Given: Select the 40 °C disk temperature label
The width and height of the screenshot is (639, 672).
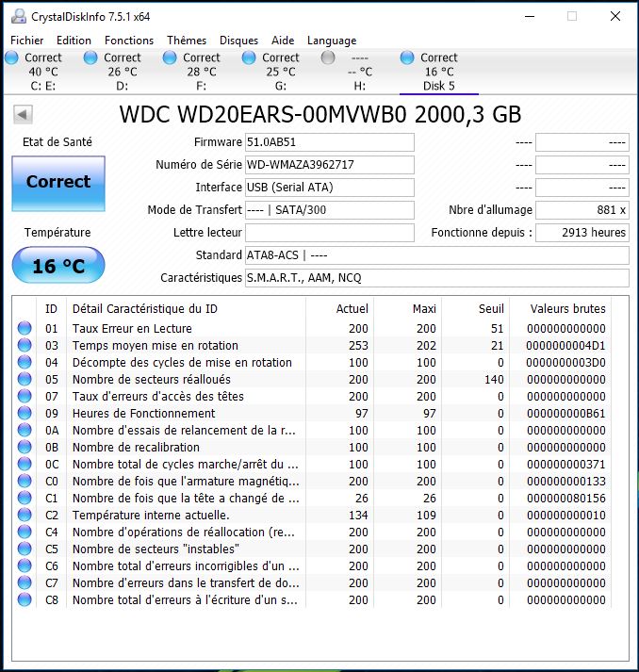Looking at the screenshot, I should click(x=43, y=72).
